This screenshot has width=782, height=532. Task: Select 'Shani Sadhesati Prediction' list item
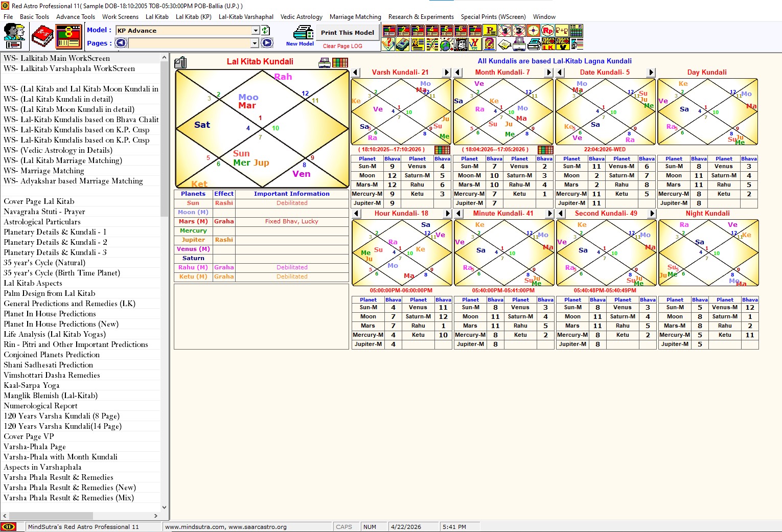coord(81,365)
